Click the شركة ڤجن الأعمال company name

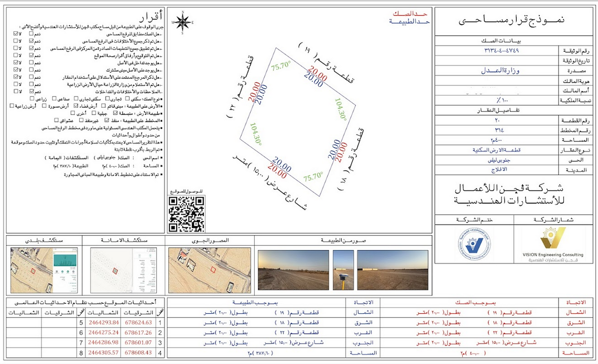509,188
